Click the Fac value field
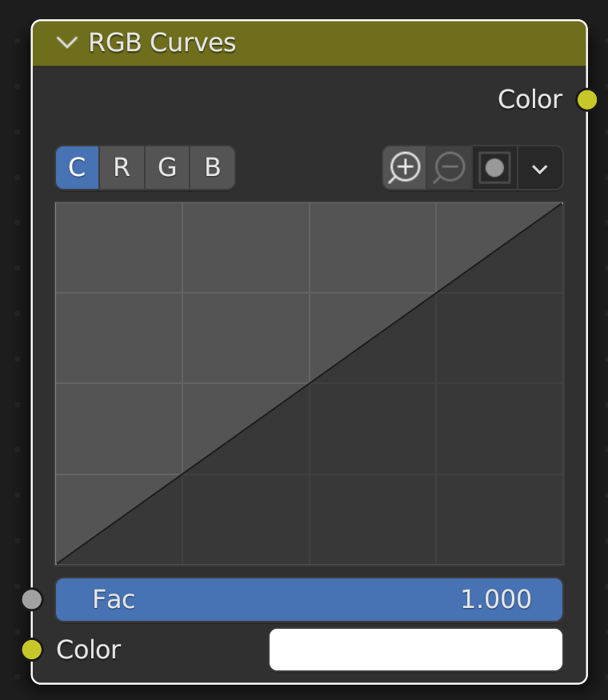Screen dimensions: 608x700 pyautogui.click(x=309, y=599)
